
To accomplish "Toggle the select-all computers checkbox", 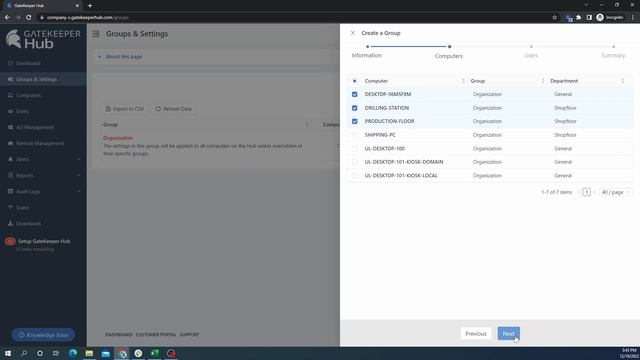I will pos(354,81).
